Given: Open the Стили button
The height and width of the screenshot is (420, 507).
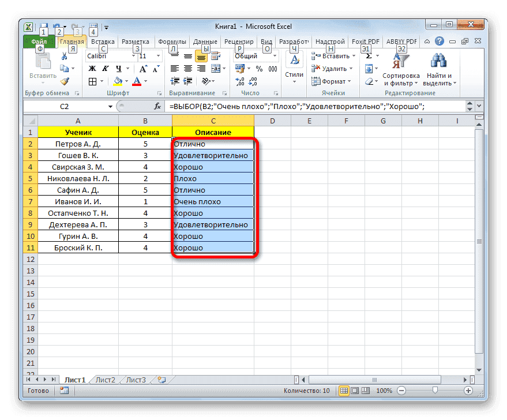Looking at the screenshot, I should [294, 65].
